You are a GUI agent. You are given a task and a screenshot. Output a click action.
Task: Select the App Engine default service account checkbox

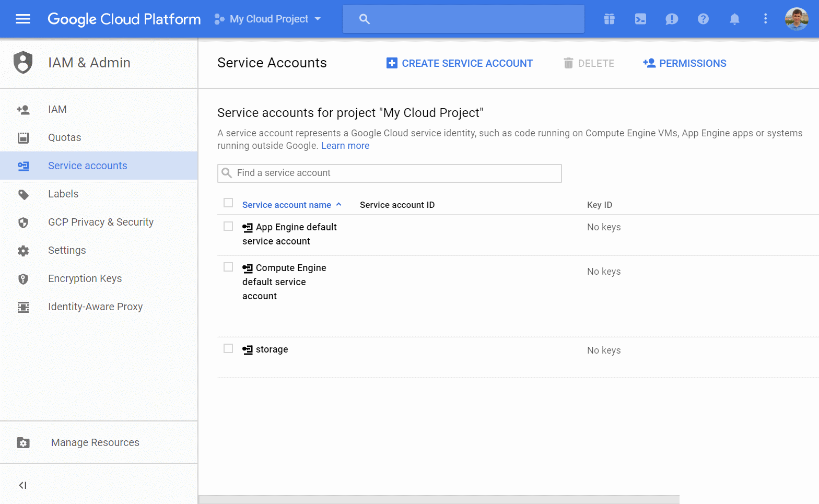[228, 226]
